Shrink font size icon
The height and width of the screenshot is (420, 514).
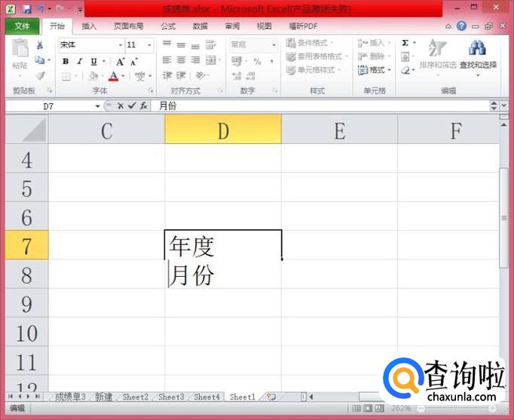(134, 61)
